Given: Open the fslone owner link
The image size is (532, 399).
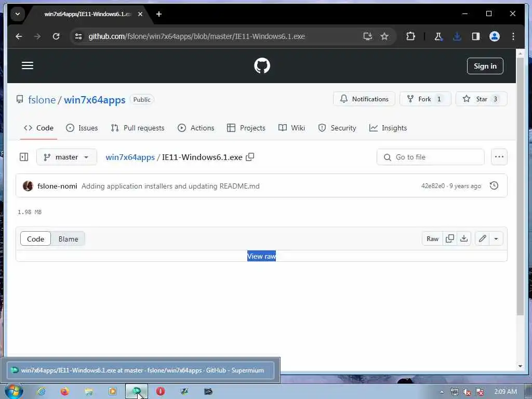Looking at the screenshot, I should point(42,100).
